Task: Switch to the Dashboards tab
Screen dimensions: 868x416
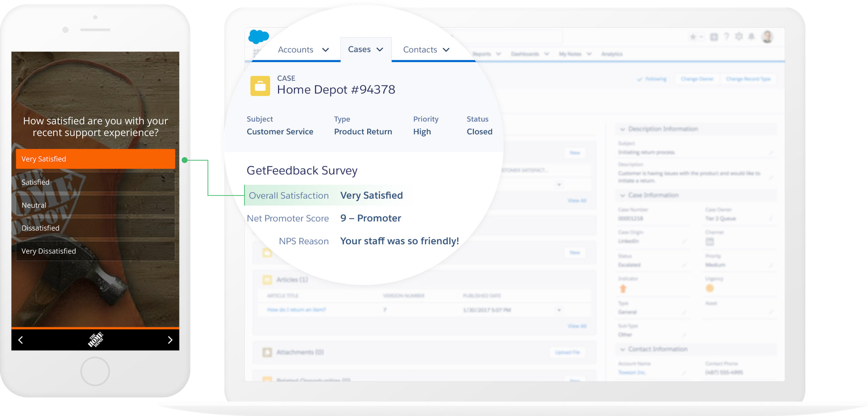Action: coord(525,54)
